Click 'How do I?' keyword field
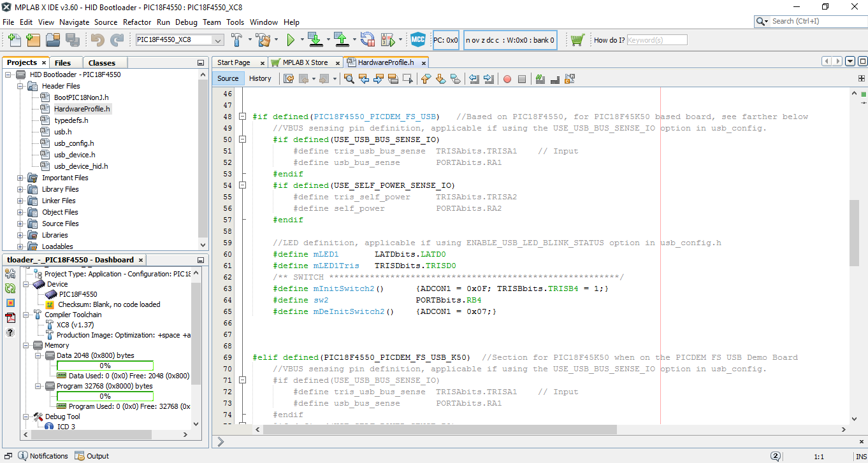Viewport: 868px width, 463px height. point(657,40)
